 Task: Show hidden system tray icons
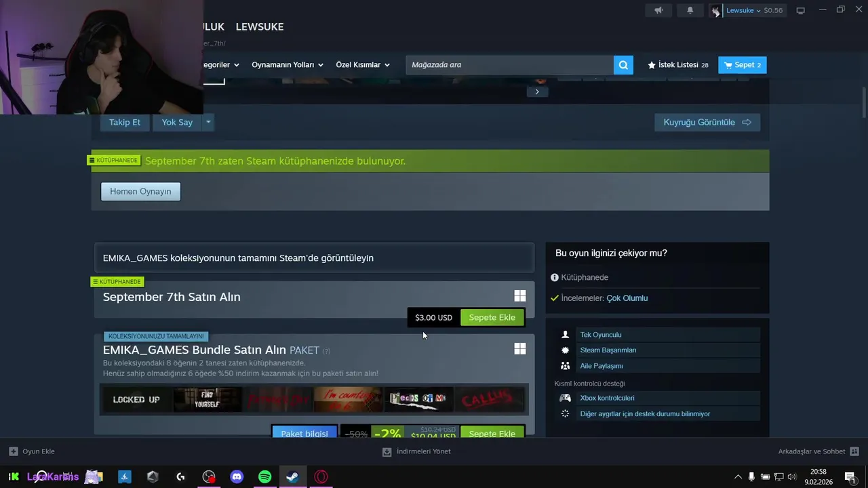click(x=738, y=476)
